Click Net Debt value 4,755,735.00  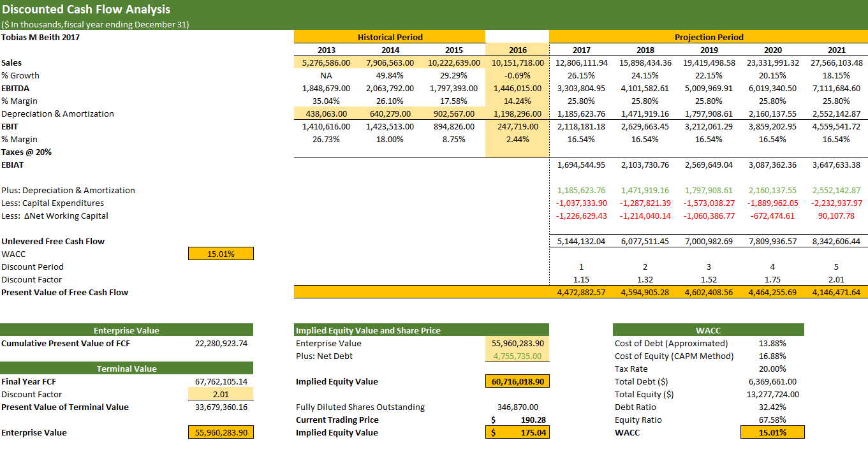click(517, 356)
